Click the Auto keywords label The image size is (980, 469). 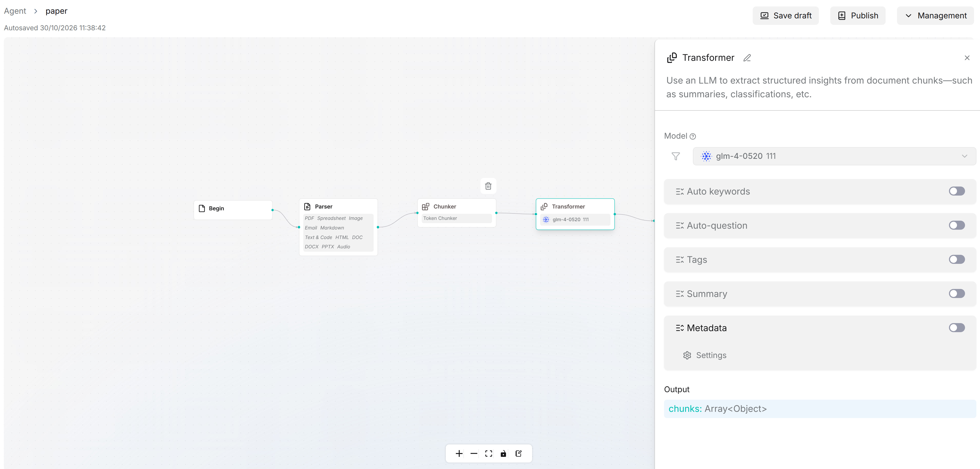[718, 191]
